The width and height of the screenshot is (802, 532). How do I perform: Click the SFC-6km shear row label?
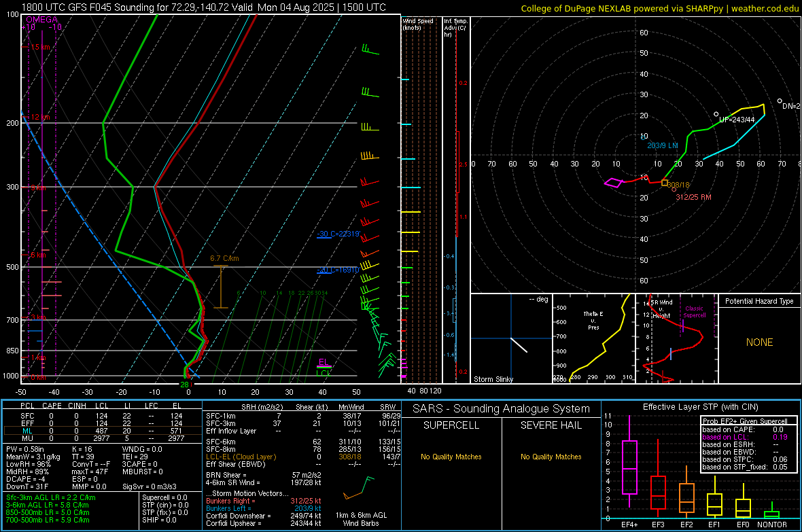(220, 442)
